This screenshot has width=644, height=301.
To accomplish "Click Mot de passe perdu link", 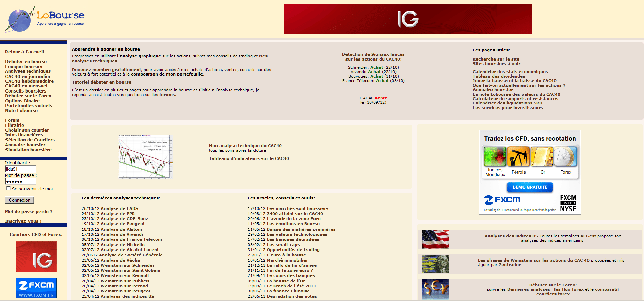I will pyautogui.click(x=29, y=212).
